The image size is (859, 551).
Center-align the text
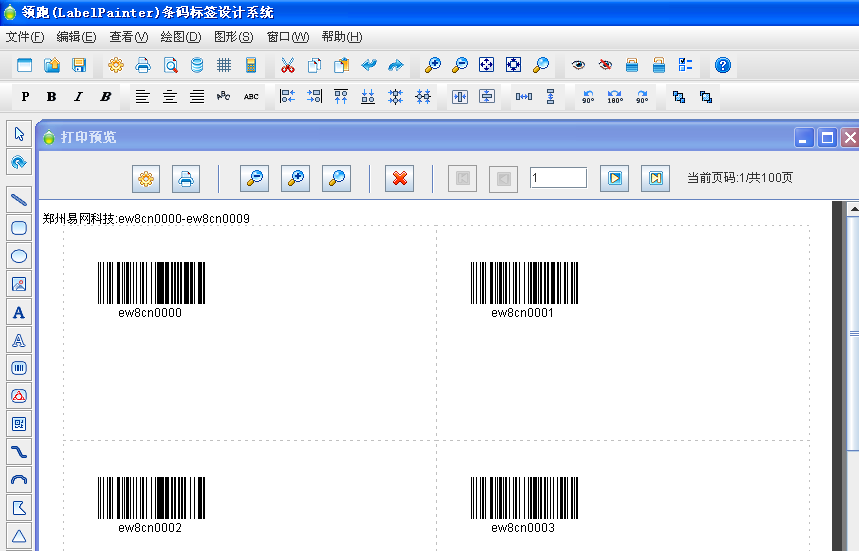[170, 97]
